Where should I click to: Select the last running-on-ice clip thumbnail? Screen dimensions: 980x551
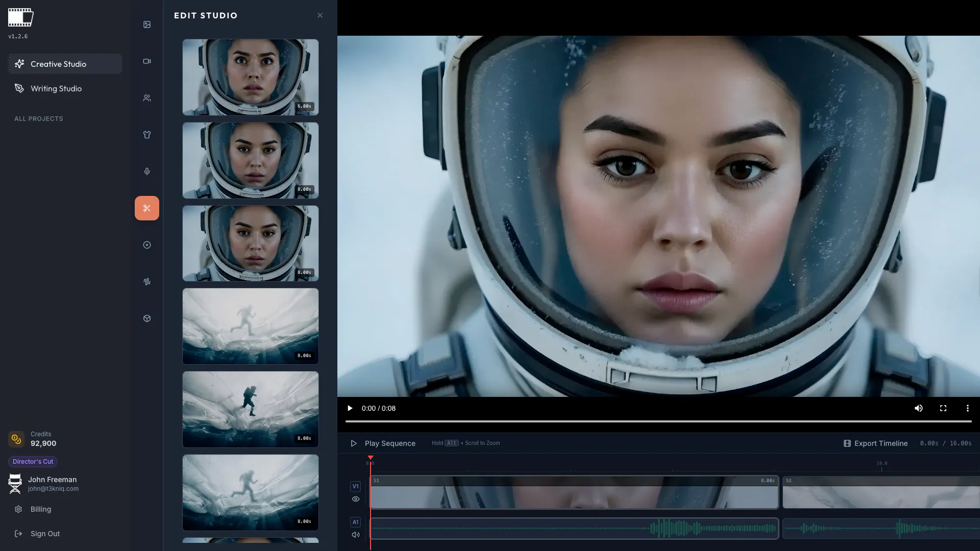251,493
